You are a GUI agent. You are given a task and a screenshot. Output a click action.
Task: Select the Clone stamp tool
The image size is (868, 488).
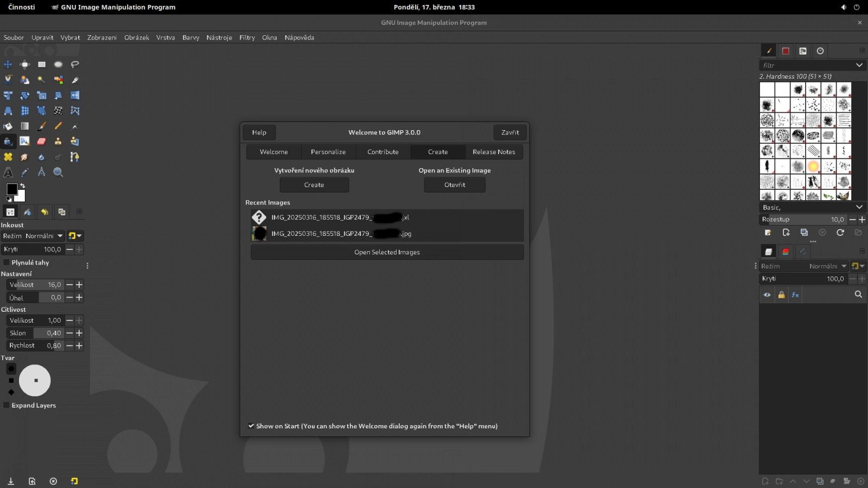(x=58, y=142)
